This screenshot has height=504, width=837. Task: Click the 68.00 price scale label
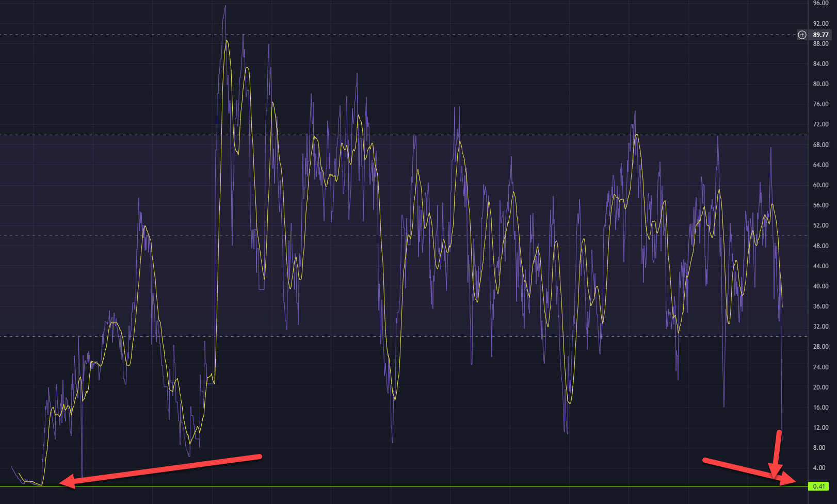click(820, 145)
